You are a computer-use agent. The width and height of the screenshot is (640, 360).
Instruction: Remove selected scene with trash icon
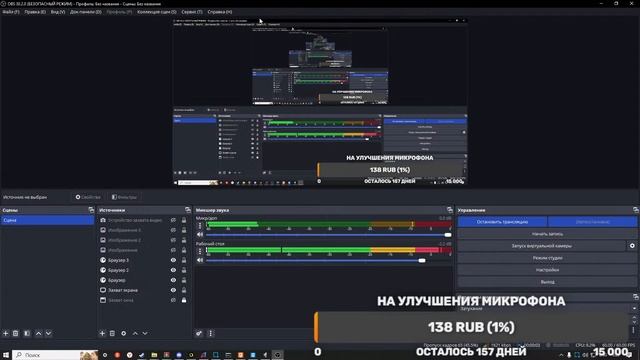pyautogui.click(x=16, y=333)
